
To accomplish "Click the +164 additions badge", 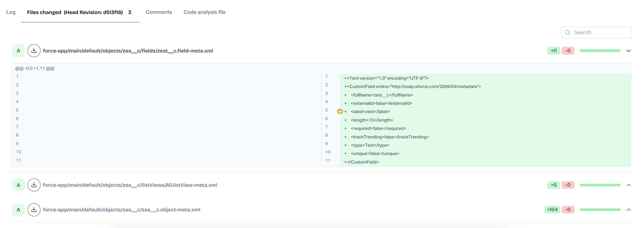I will 552,210.
